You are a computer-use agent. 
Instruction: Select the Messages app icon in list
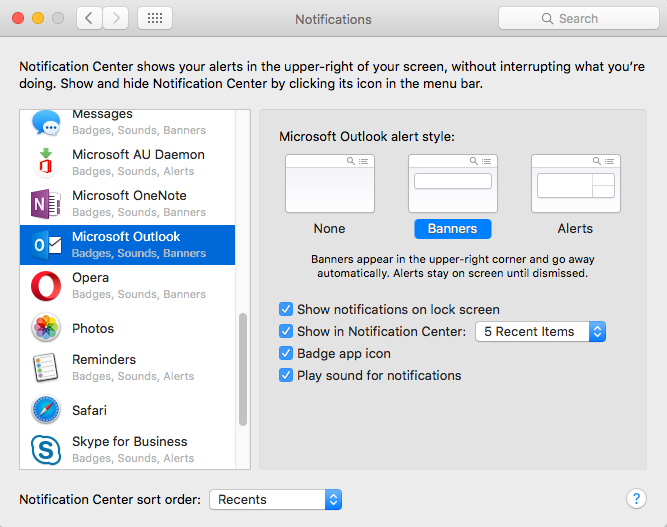tap(46, 123)
